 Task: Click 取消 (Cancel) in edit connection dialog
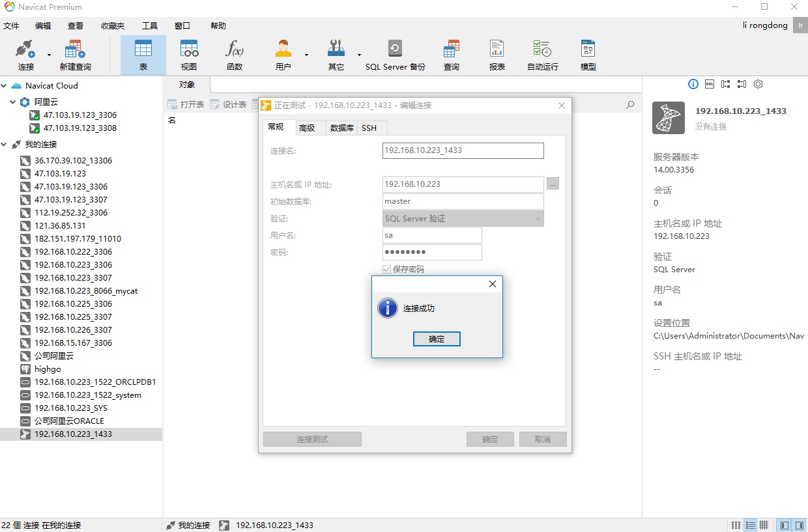tap(543, 440)
